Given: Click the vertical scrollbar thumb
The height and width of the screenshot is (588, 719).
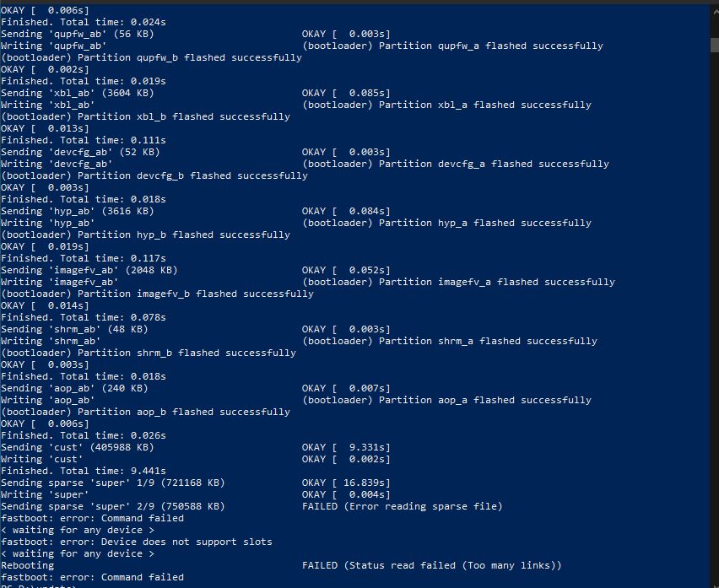Looking at the screenshot, I should click(x=715, y=45).
